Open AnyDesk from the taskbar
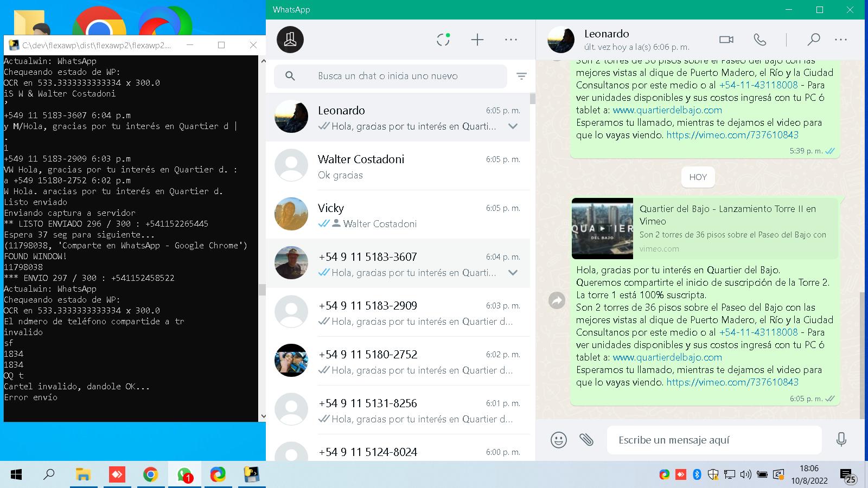Screen dimensions: 868x488 pyautogui.click(x=117, y=475)
